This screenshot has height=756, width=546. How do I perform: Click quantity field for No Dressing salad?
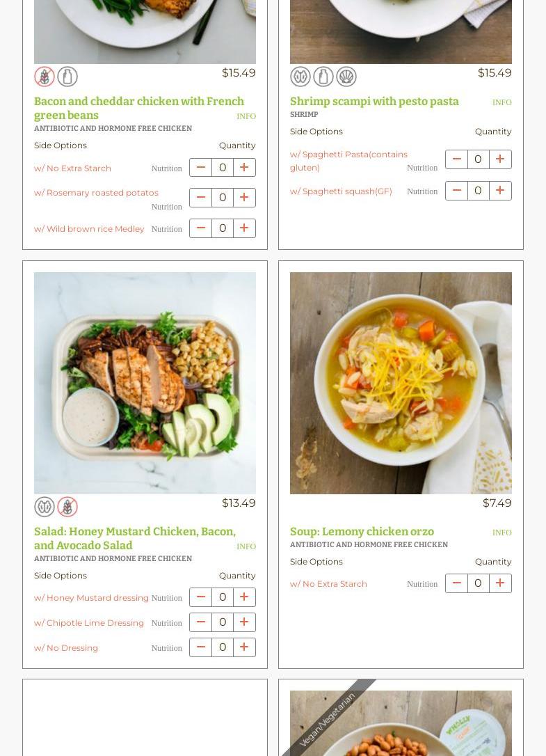(x=223, y=647)
